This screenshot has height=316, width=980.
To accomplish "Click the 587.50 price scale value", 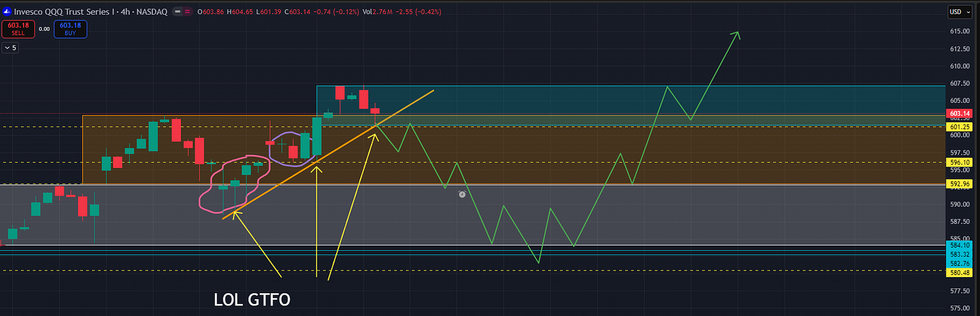I will pos(958,221).
